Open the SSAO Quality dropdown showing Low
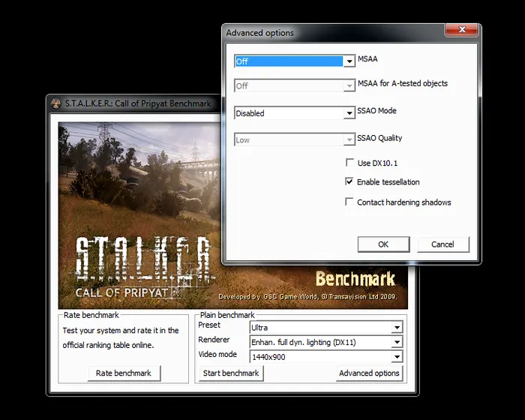The image size is (525, 420). 295,139
